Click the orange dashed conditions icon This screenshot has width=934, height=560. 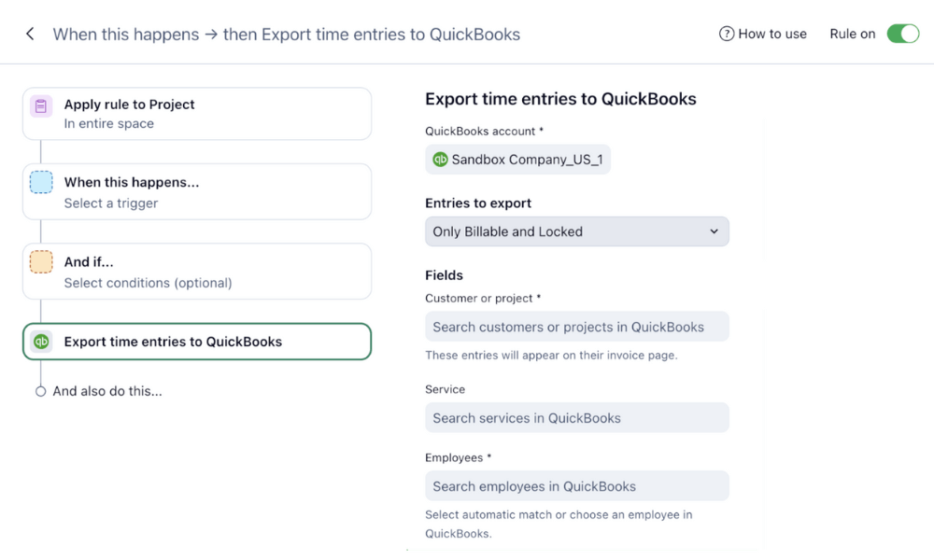[41, 262]
